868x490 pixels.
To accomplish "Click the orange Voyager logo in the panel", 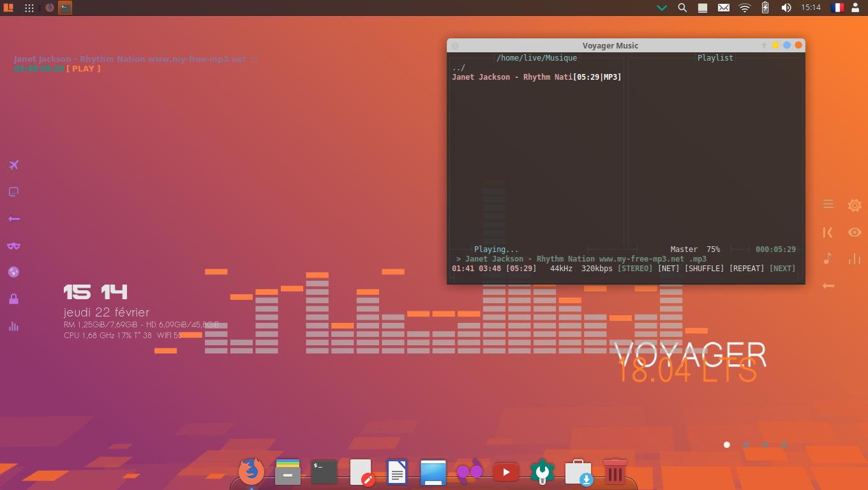I will coord(9,8).
